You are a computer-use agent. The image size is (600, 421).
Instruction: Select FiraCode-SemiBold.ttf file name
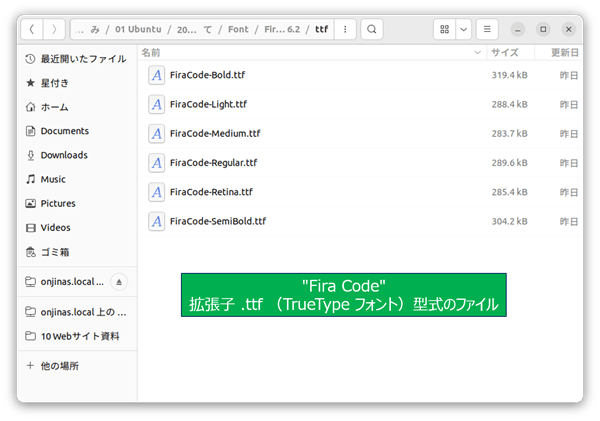coord(218,221)
